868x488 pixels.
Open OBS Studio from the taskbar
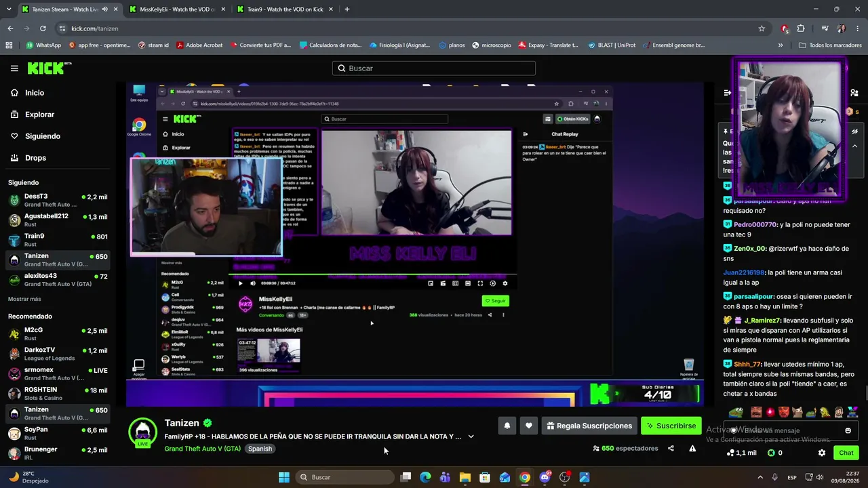click(564, 477)
